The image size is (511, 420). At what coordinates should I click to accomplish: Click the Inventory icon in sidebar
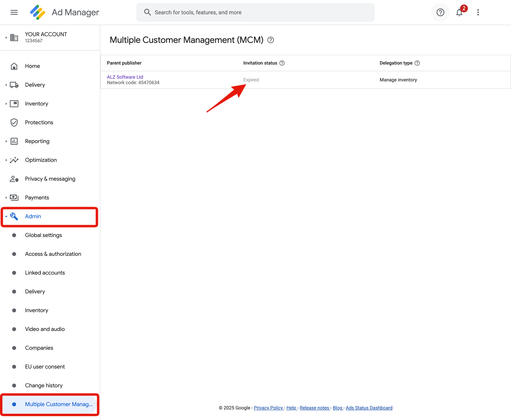[14, 104]
